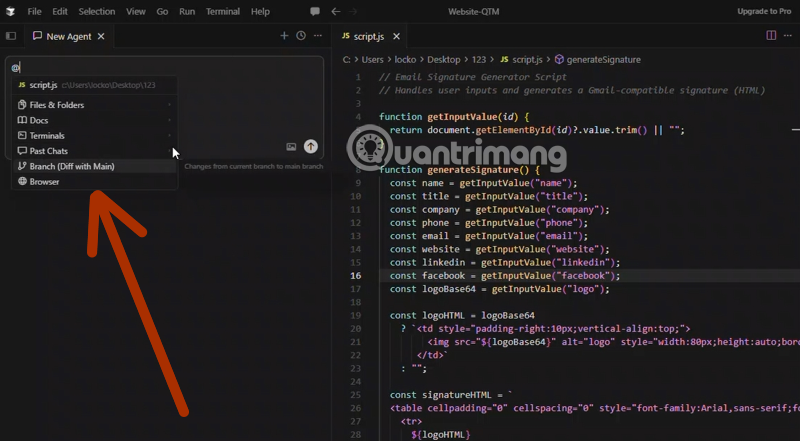Open chat history clock icon
Screen dimensions: 800x441
301,36
